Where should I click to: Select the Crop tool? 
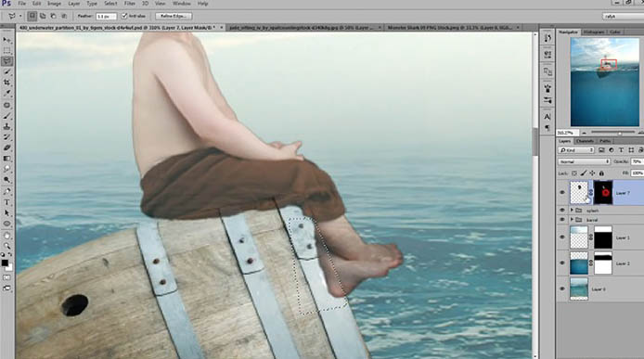[7, 83]
